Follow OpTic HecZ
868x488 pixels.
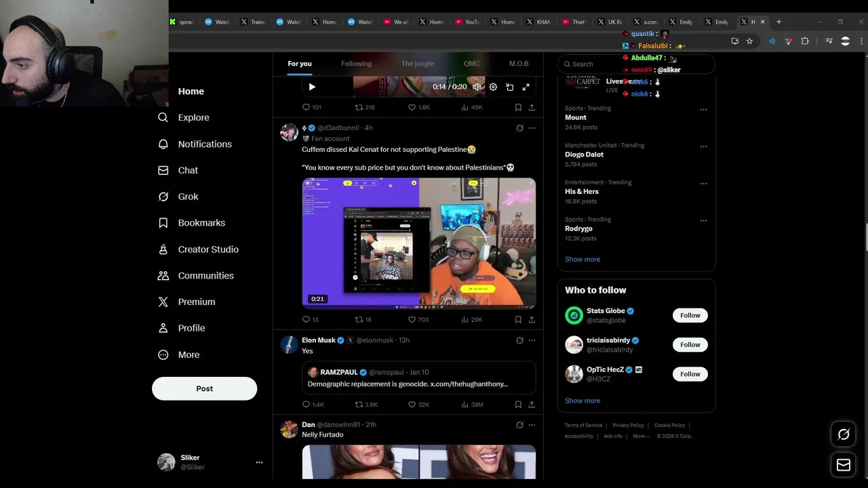[x=690, y=374]
